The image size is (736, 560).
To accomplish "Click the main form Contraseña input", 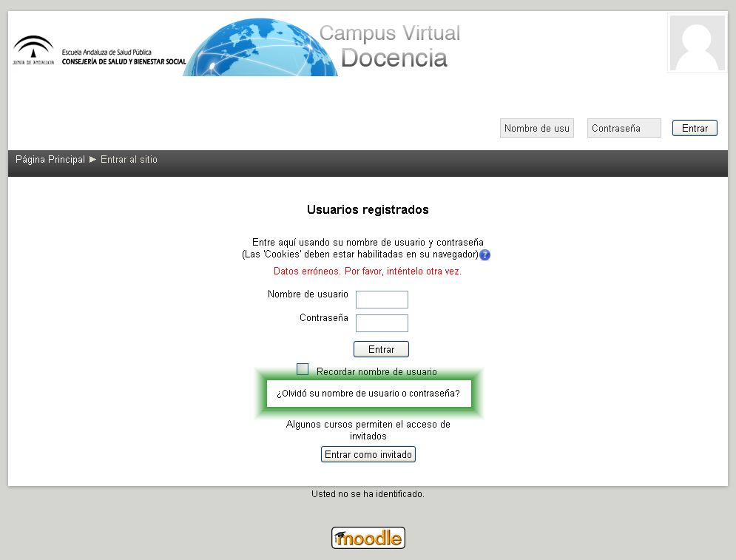I will pos(382,323).
